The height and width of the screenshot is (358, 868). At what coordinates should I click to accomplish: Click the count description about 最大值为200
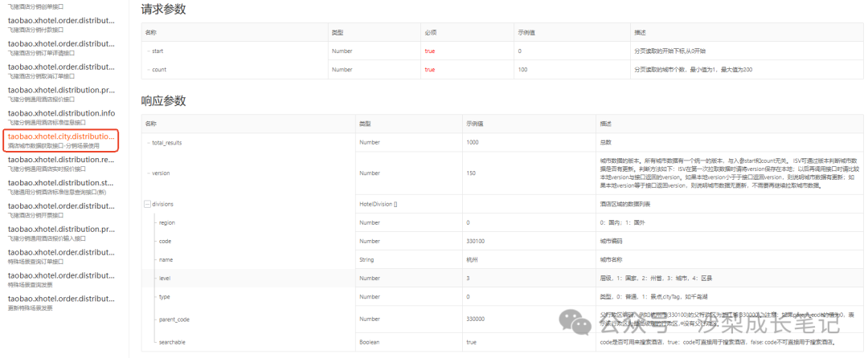coord(693,70)
